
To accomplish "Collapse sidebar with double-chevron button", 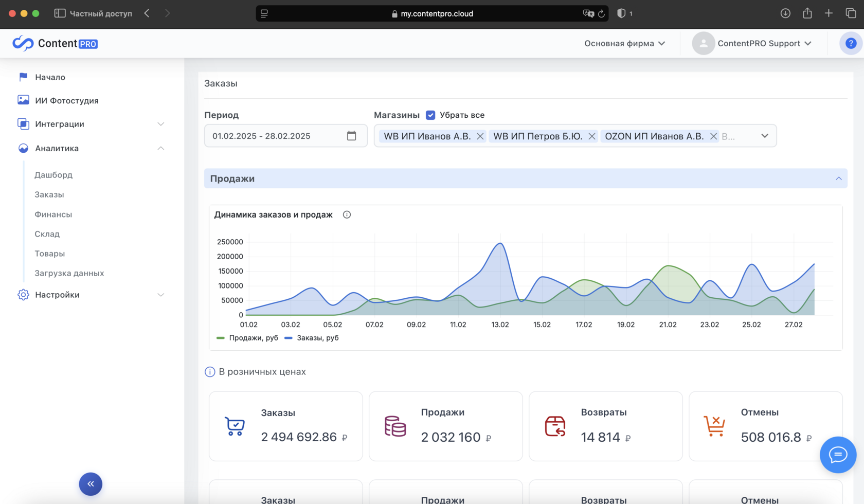I will pos(91,484).
